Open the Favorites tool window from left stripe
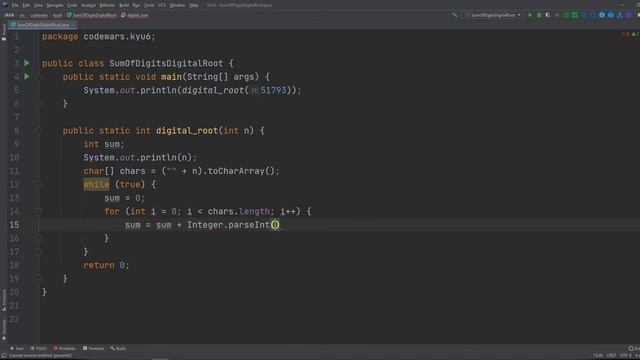 [4, 330]
